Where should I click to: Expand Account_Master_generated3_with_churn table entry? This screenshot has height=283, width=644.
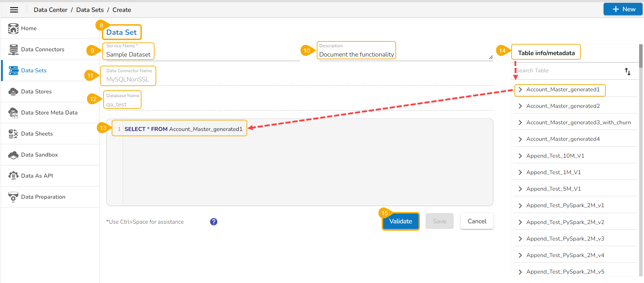[520, 123]
